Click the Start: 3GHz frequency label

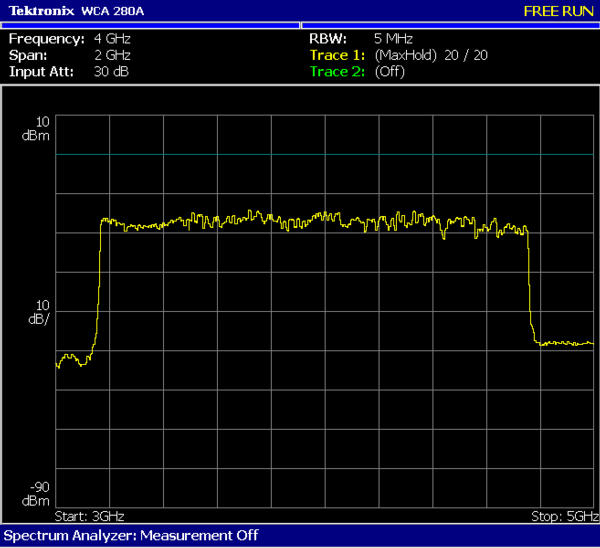tap(90, 516)
